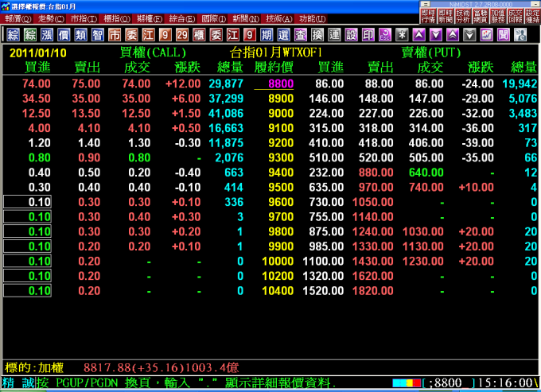Viewport: 541px width, 392px height.
Task: Click the 聞 news toolbar icon
Action: point(504,35)
